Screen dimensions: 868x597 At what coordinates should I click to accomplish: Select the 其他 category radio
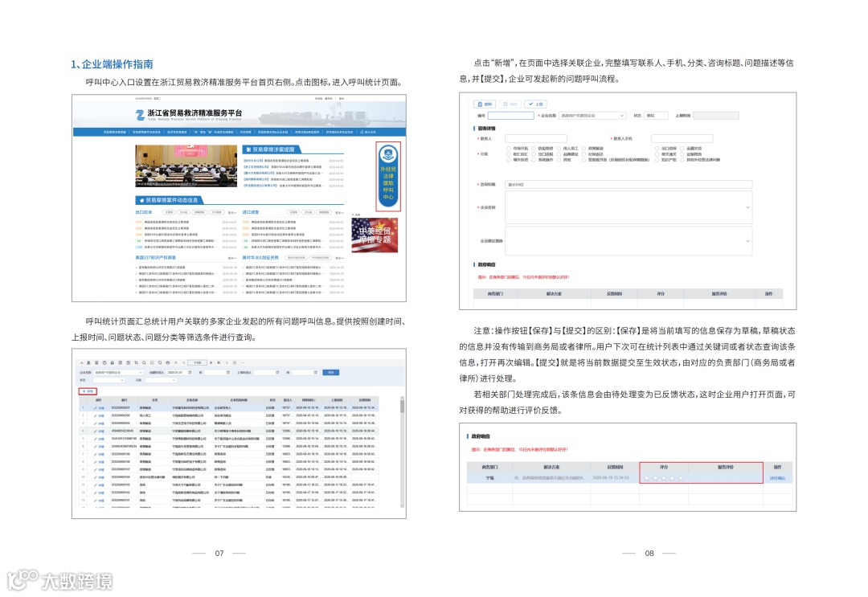(x=559, y=160)
